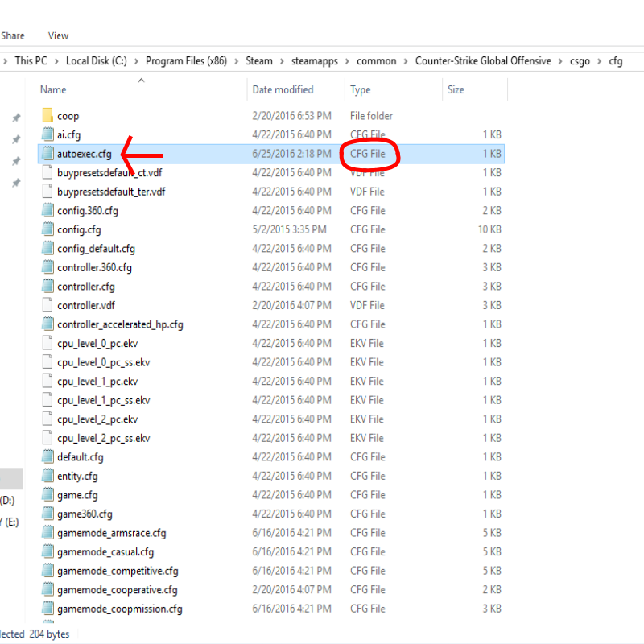
Task: Click the 10 KB size of config.cfg
Action: (489, 229)
